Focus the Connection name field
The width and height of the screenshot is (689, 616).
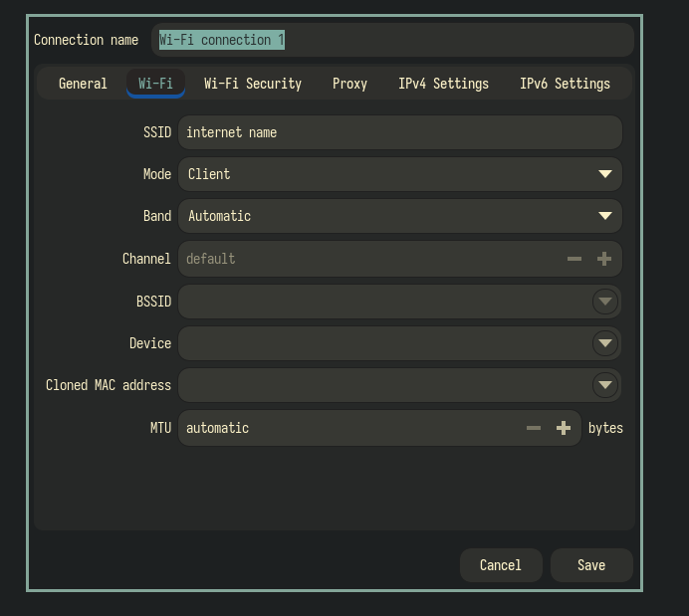pos(392,40)
